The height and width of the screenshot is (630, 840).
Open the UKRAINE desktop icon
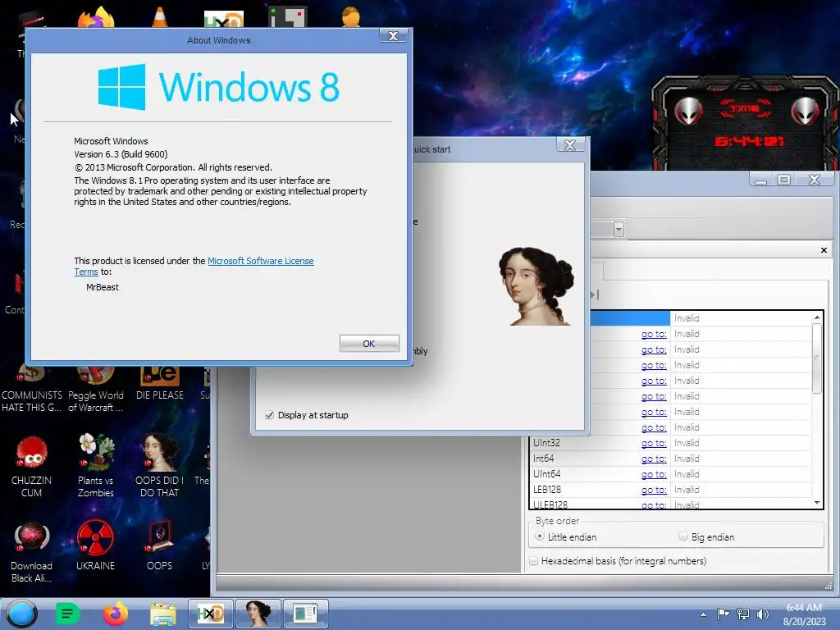point(95,546)
